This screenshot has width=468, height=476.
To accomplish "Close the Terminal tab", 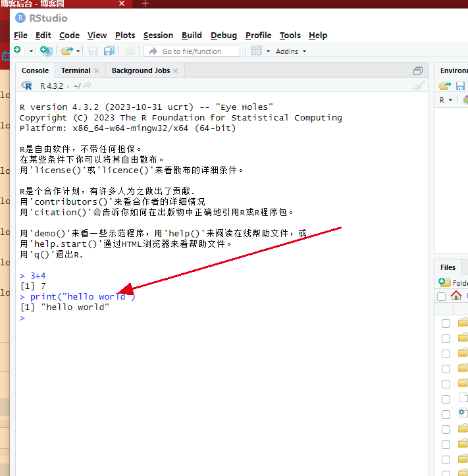I will click(97, 70).
